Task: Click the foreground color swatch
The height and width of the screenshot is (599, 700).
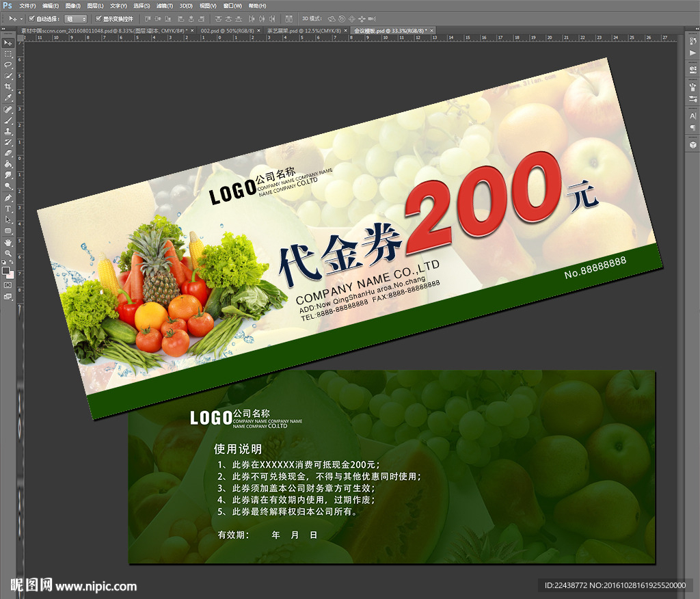Action: tap(5, 270)
